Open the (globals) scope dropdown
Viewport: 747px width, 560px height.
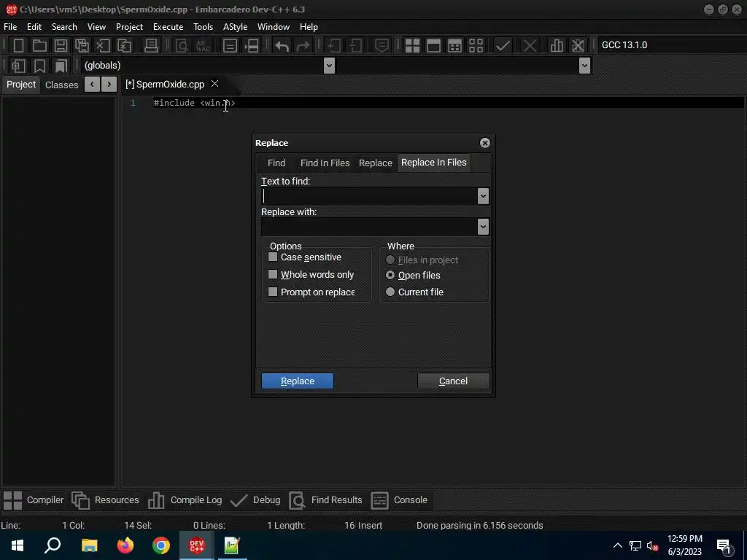tap(329, 65)
